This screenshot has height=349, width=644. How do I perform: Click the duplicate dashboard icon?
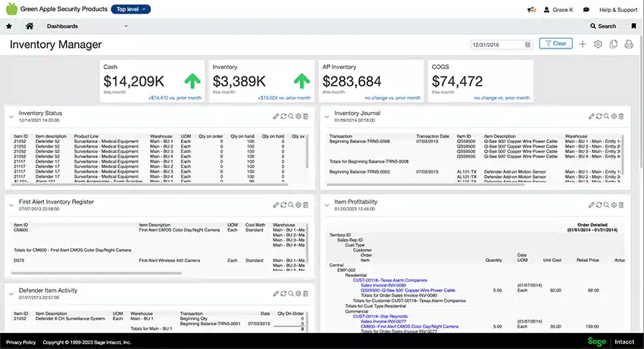point(613,44)
